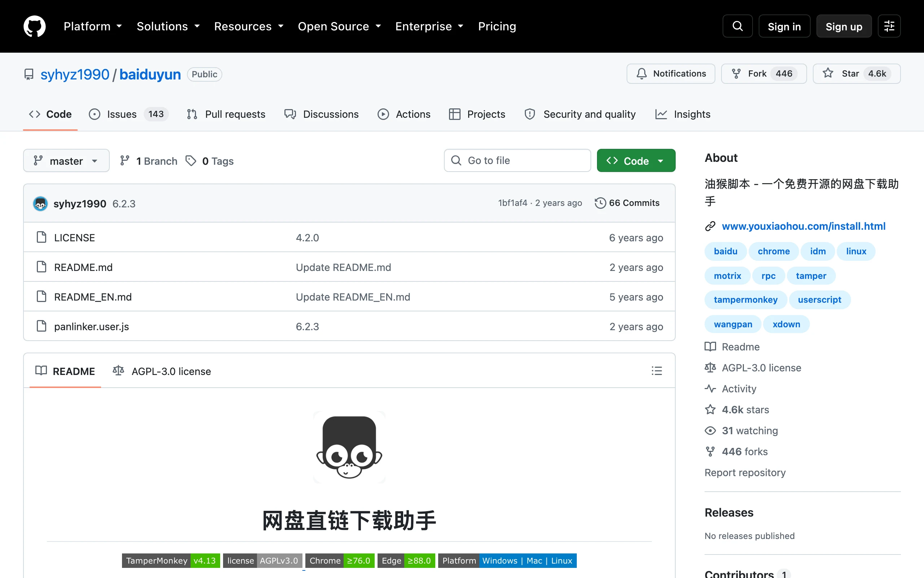Switch to the Pull requests tab
924x578 pixels.
tap(226, 114)
